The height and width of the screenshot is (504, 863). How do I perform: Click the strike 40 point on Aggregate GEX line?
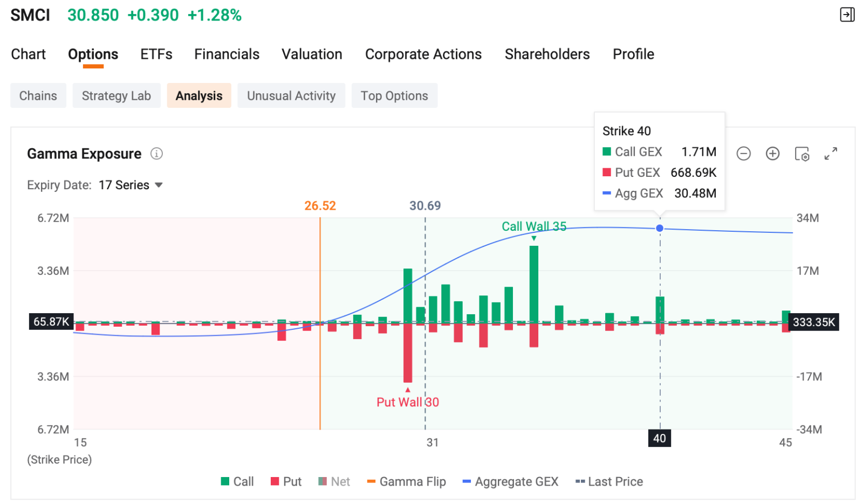(660, 228)
